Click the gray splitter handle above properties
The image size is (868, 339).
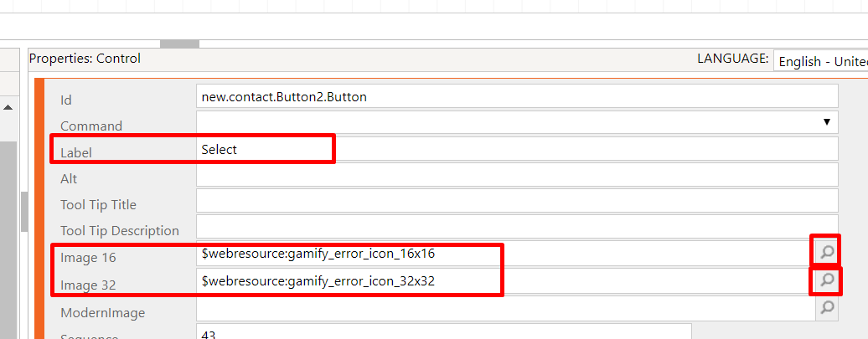tap(179, 44)
